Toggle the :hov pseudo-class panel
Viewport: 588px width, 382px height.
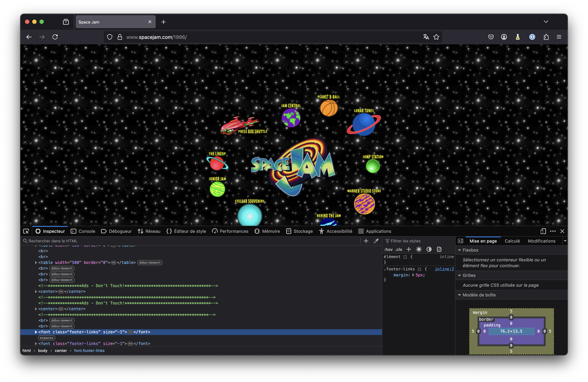point(388,249)
